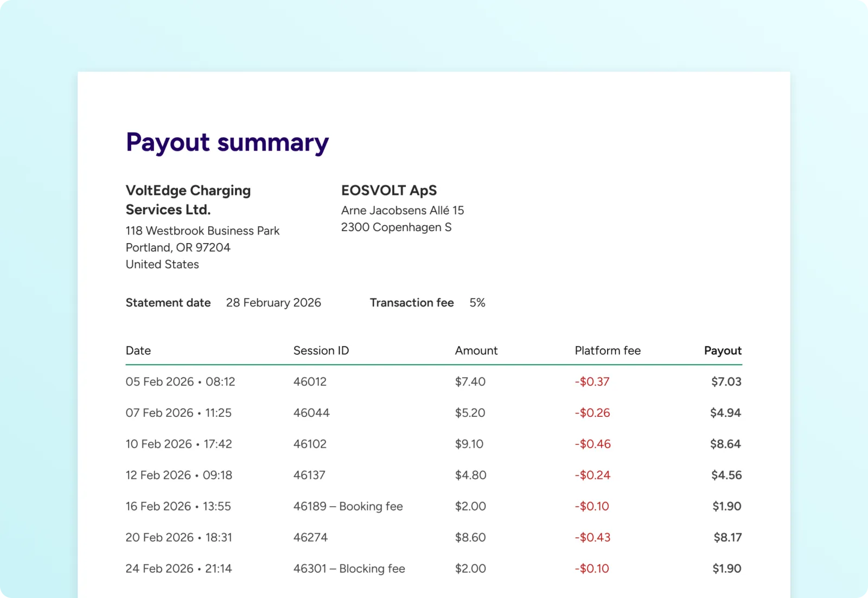The height and width of the screenshot is (598, 868).
Task: Click the 5% transaction fee value
Action: [x=477, y=303]
